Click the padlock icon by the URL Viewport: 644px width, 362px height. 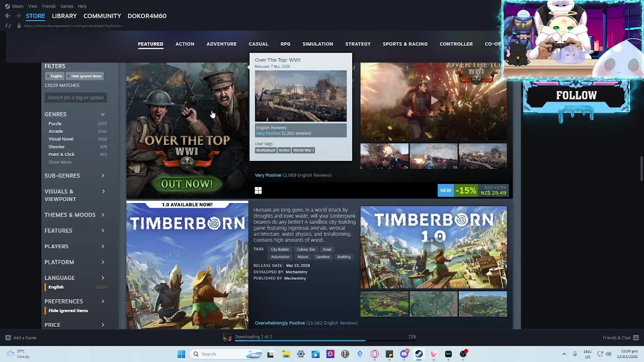click(19, 26)
